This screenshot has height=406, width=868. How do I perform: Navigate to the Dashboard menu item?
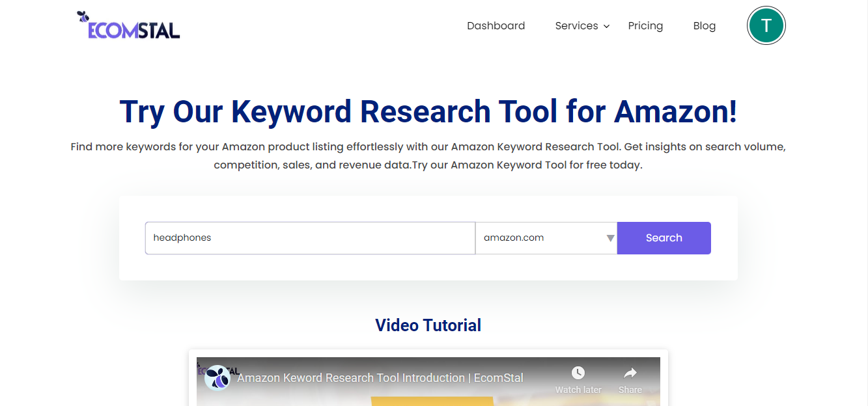[x=496, y=25]
